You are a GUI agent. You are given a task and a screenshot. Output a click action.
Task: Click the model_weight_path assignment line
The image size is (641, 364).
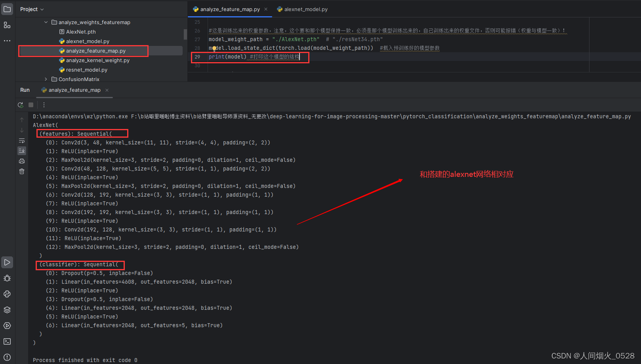tap(296, 40)
